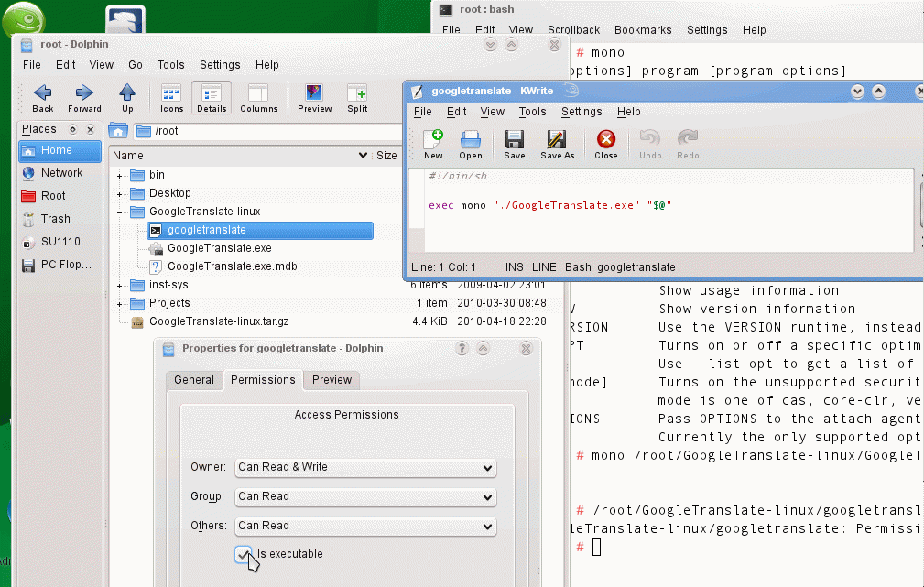Expand the Projects folder
This screenshot has height=587, width=924.
(x=120, y=304)
